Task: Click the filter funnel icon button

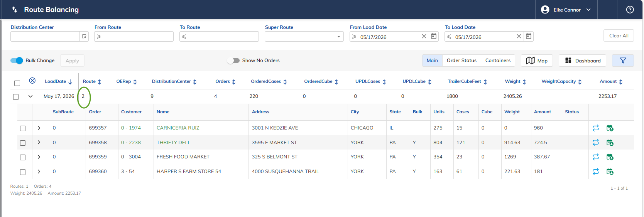Action: click(623, 61)
